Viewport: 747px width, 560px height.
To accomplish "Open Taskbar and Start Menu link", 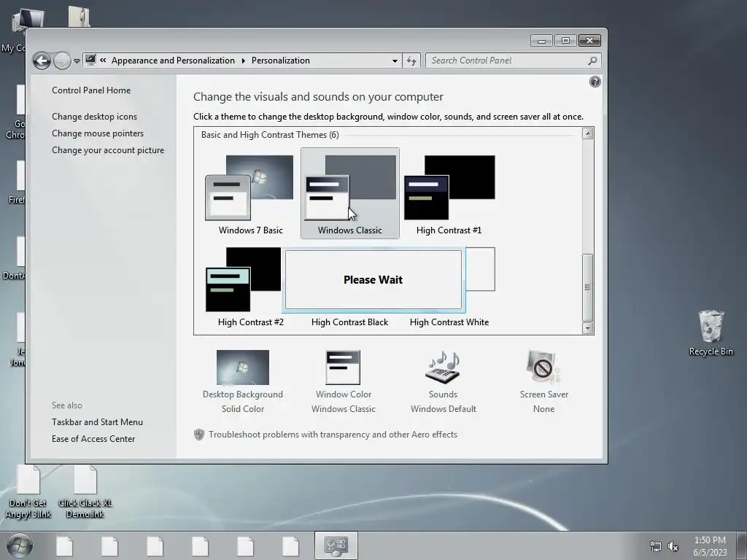I will click(97, 422).
